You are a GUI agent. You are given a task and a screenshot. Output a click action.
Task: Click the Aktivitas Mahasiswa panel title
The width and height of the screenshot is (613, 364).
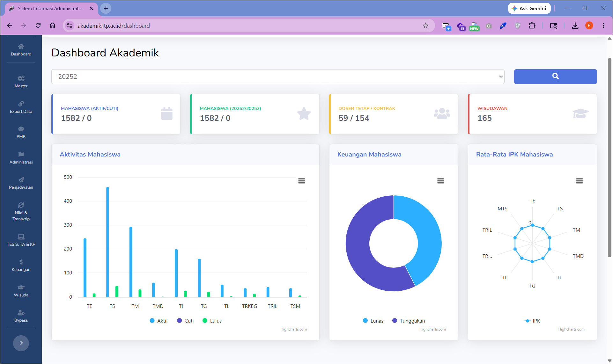point(90,154)
